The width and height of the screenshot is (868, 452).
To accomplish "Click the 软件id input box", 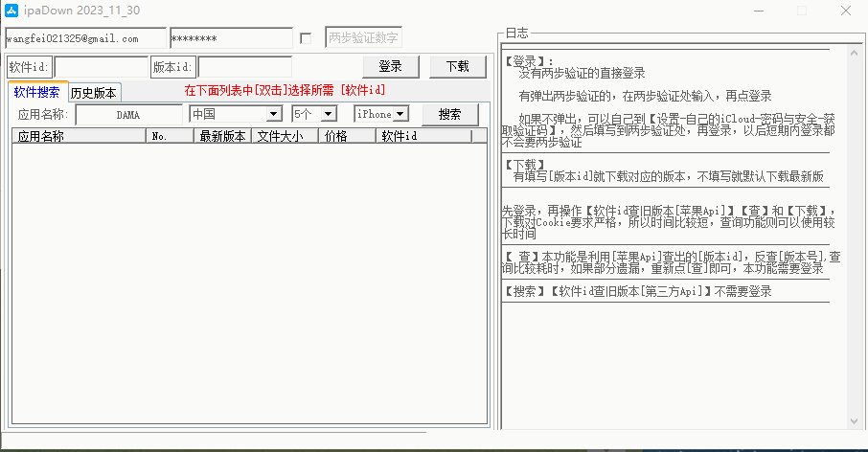I will pyautogui.click(x=101, y=67).
